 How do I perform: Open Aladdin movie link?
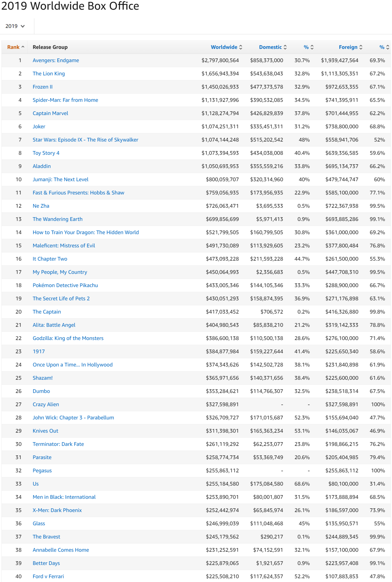[42, 166]
